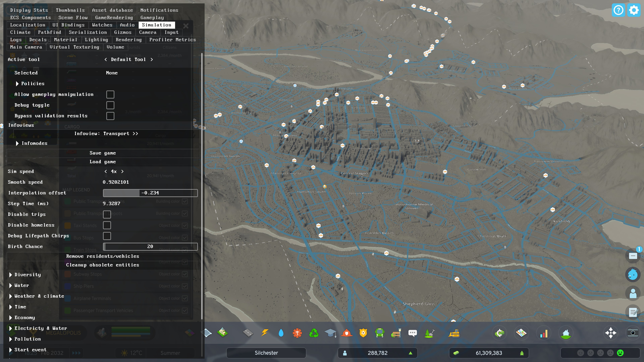The height and width of the screenshot is (362, 644).
Task: Increase Sim speed with right arrow
Action: 122,172
